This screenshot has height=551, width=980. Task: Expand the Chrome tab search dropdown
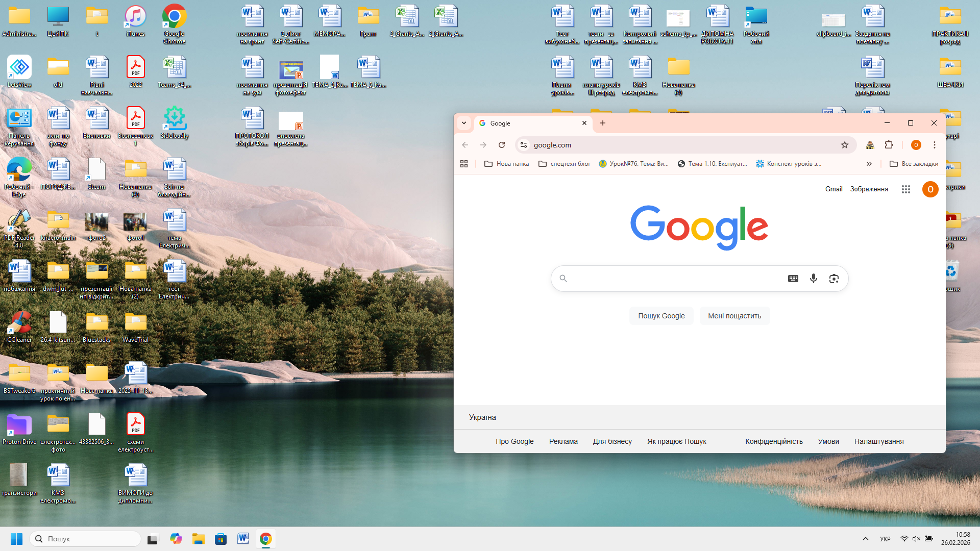(x=464, y=123)
